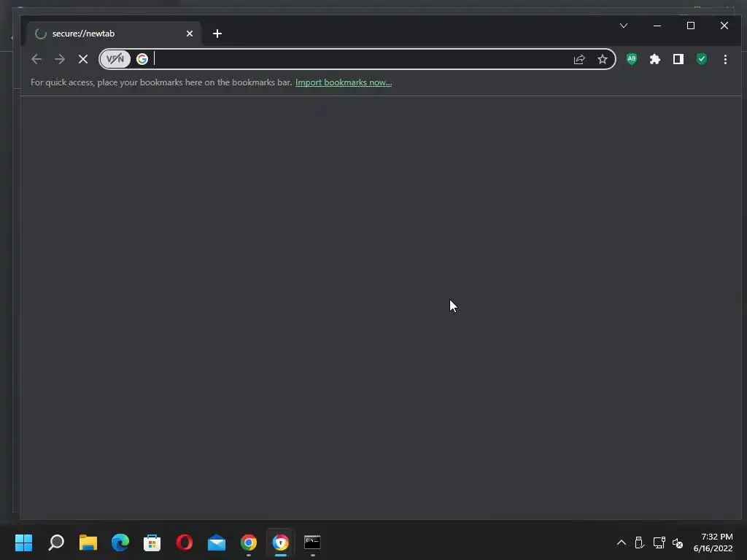Click the share page icon
This screenshot has width=747, height=560.
578,59
